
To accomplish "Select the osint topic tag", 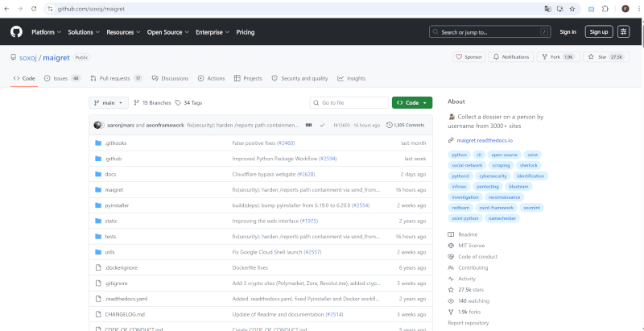I will [x=533, y=155].
